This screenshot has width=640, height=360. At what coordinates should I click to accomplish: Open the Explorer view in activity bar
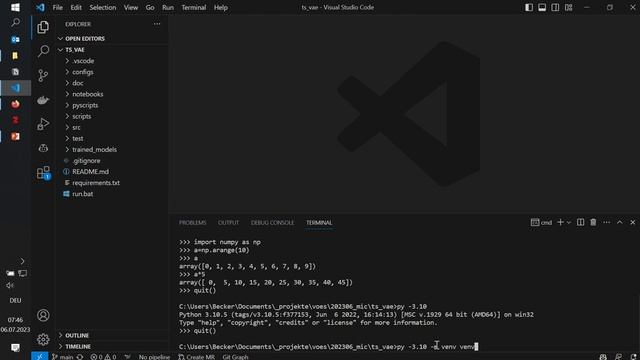[x=43, y=27]
